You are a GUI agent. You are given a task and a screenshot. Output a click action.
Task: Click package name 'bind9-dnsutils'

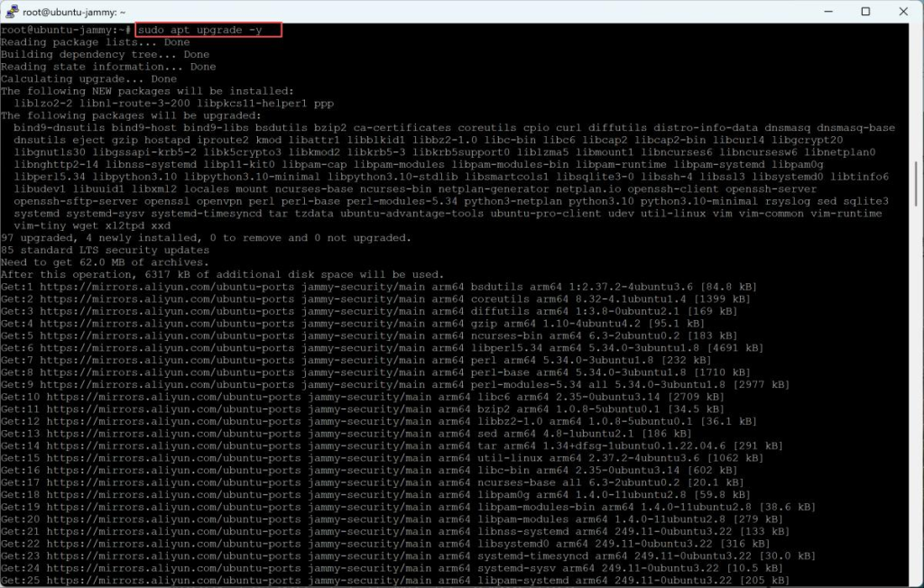[59, 128]
